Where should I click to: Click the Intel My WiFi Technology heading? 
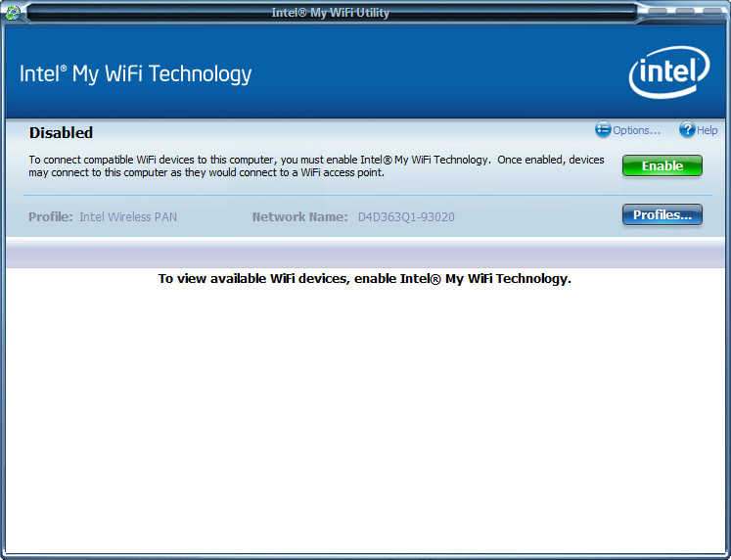pos(135,74)
